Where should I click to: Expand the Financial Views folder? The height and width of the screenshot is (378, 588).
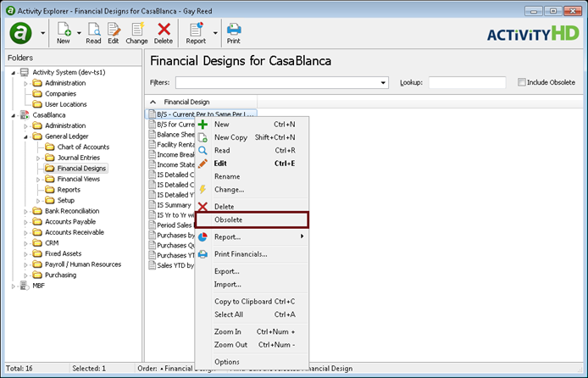pyautogui.click(x=38, y=180)
